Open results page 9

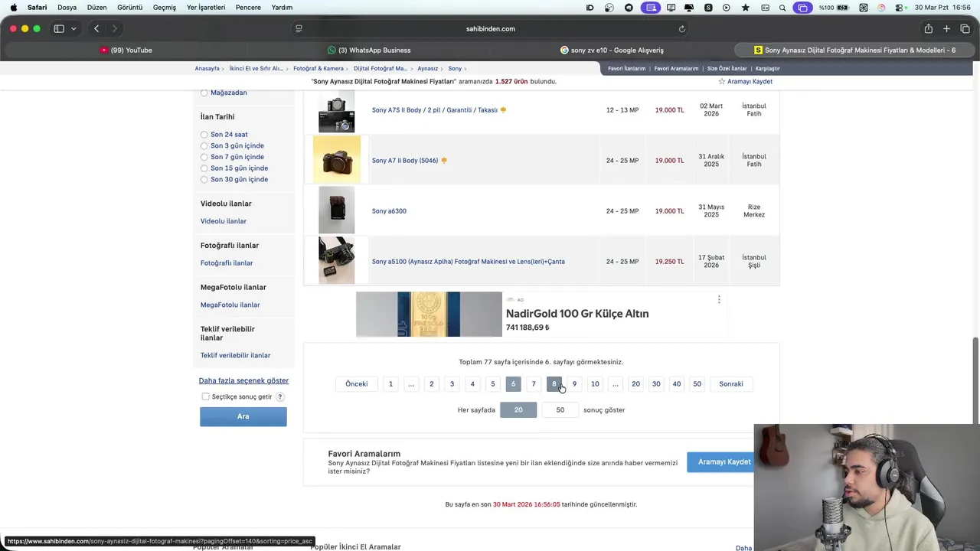click(574, 384)
